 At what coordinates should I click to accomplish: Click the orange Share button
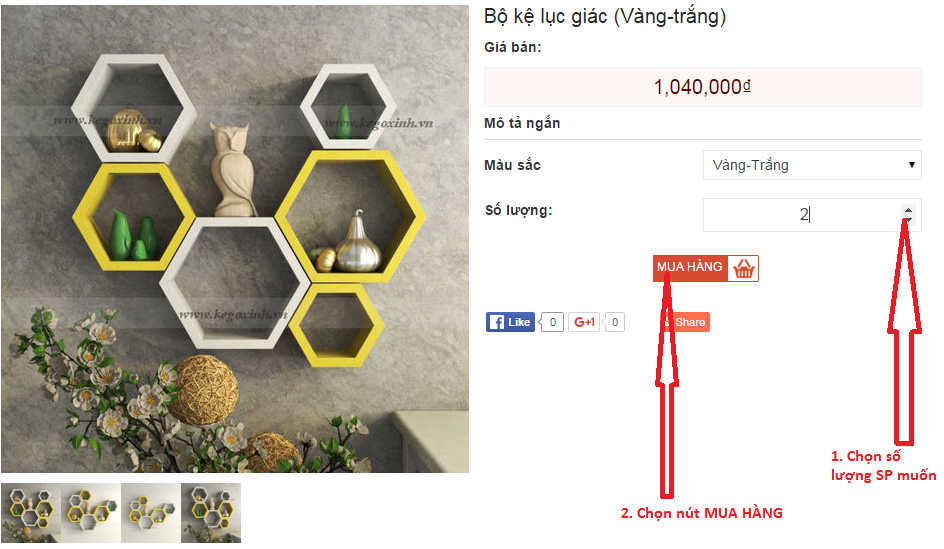click(685, 322)
